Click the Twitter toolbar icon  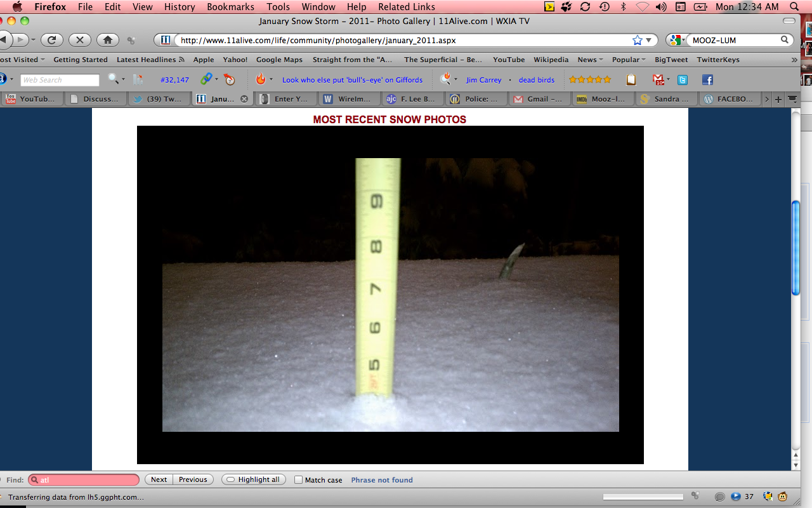(683, 80)
